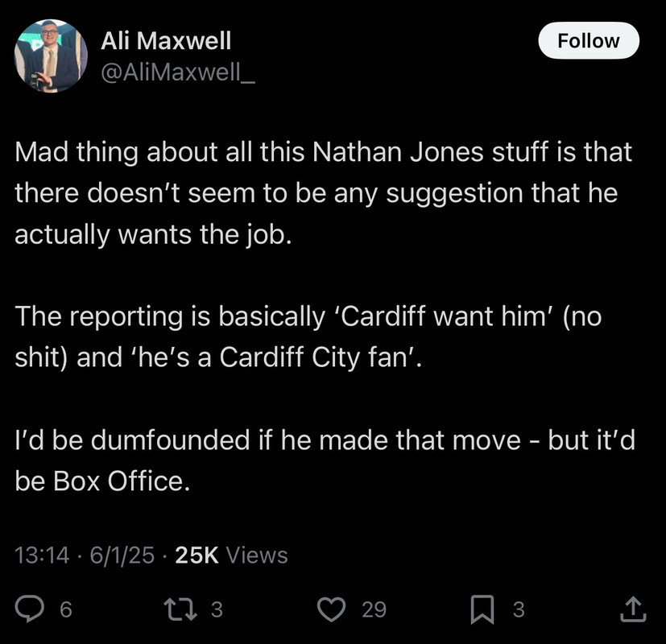Screen dimensions: 666x644
Task: Open the Ali Maxwell display name
Action: click(166, 41)
